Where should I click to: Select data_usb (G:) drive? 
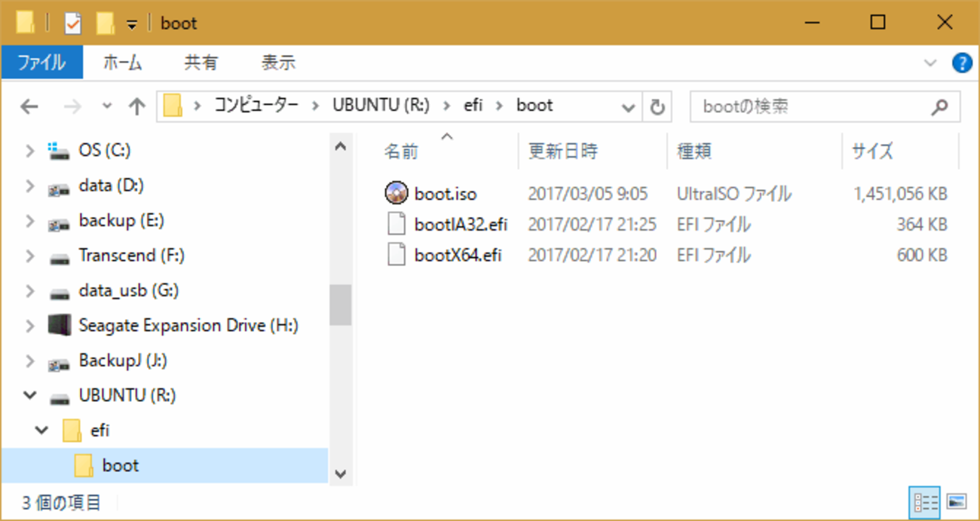[x=128, y=291]
